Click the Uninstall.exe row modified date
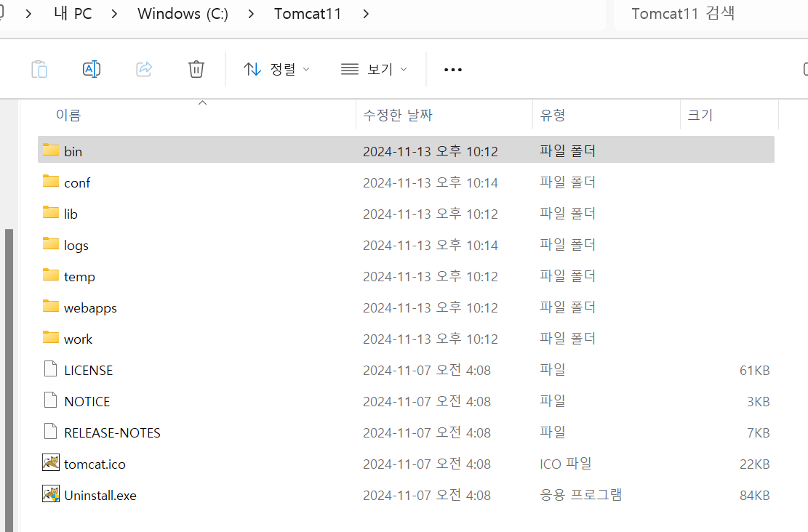Image resolution: width=808 pixels, height=532 pixels. tap(427, 496)
